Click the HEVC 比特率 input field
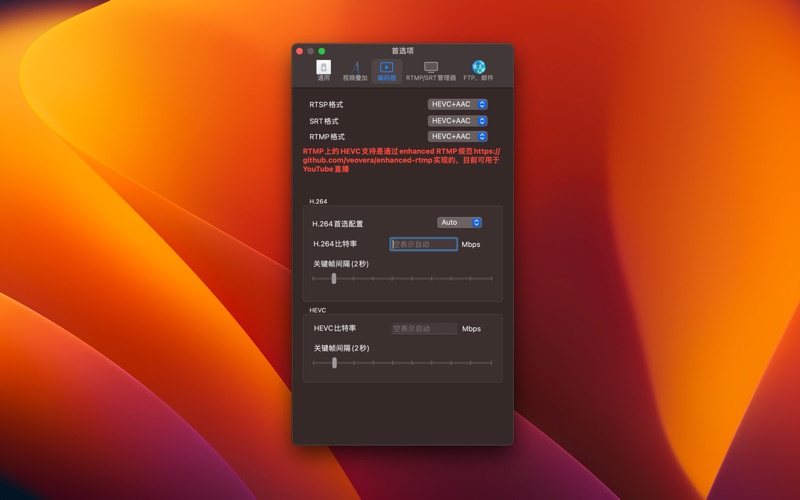Image resolution: width=800 pixels, height=500 pixels. [424, 328]
